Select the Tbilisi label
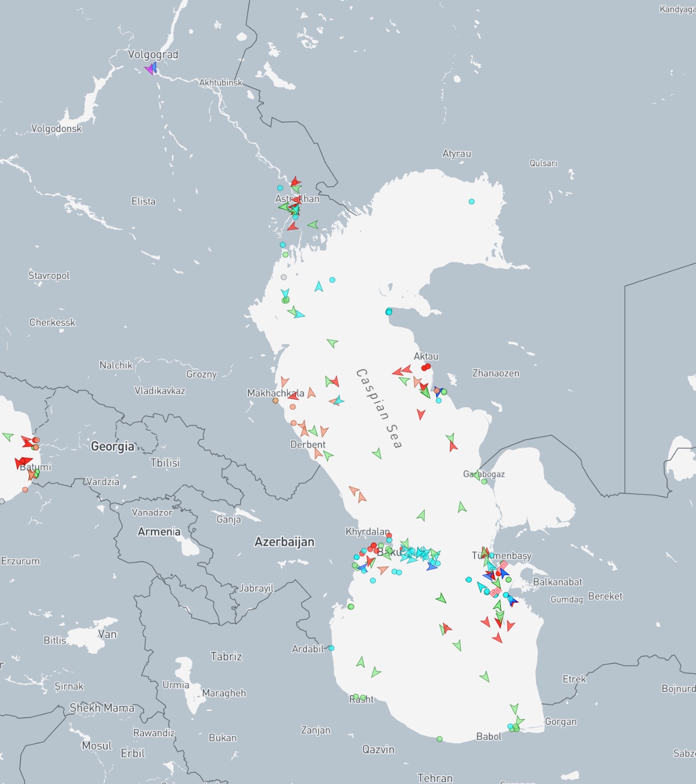Screen dimensions: 696x784 coord(165,462)
